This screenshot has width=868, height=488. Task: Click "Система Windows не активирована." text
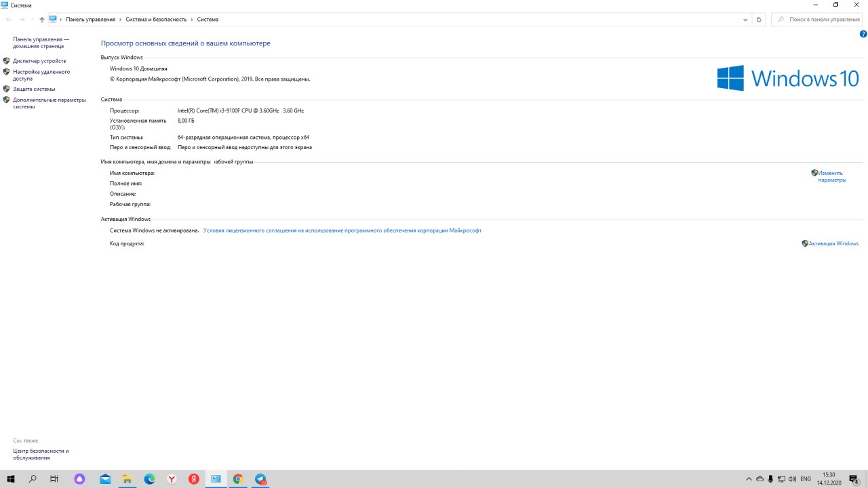(155, 230)
